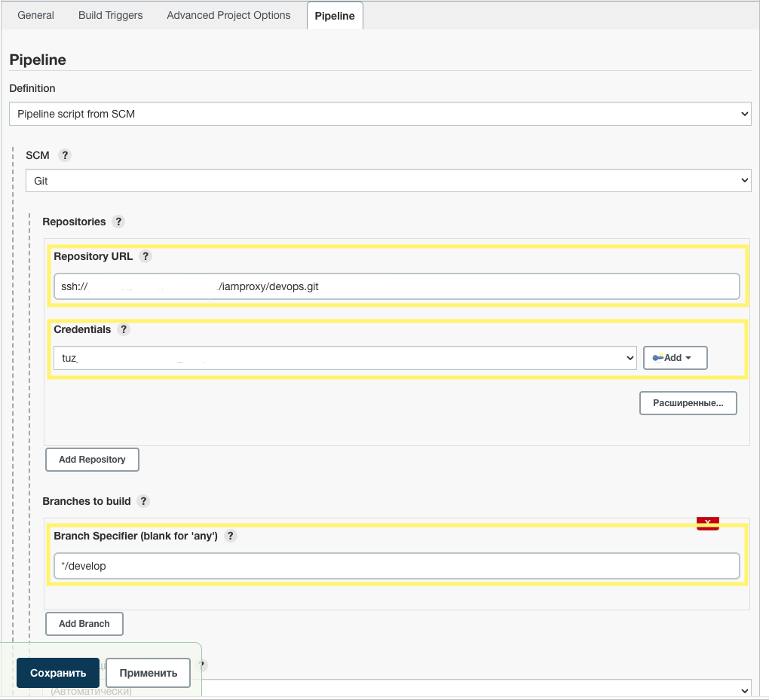Click into the Branch Specifier text field
The height and width of the screenshot is (700, 769).
pos(396,566)
